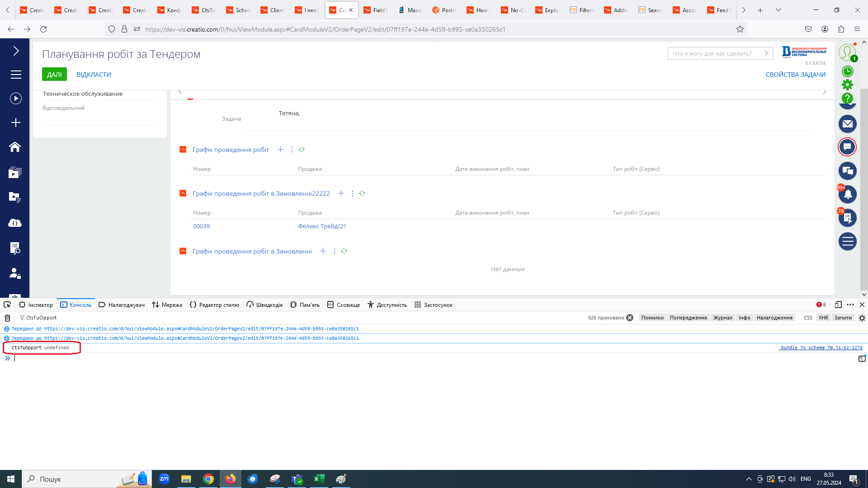
Task: Toggle the Налагодження console filter
Action: pyautogui.click(x=774, y=318)
